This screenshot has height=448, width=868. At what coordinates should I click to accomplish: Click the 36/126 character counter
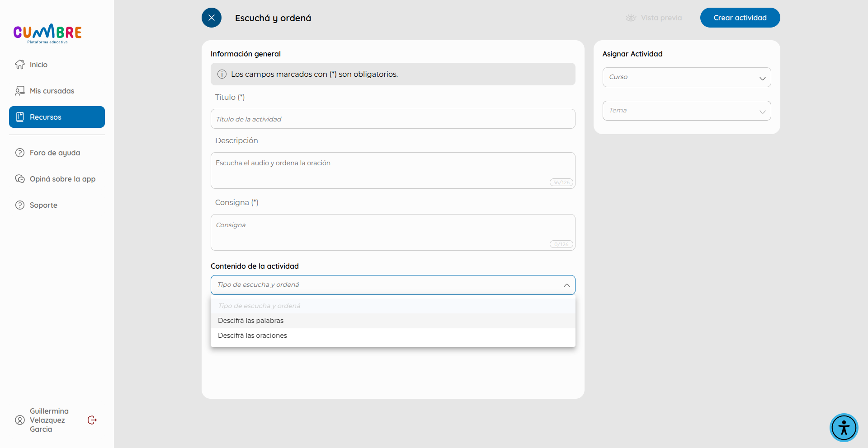click(x=561, y=182)
